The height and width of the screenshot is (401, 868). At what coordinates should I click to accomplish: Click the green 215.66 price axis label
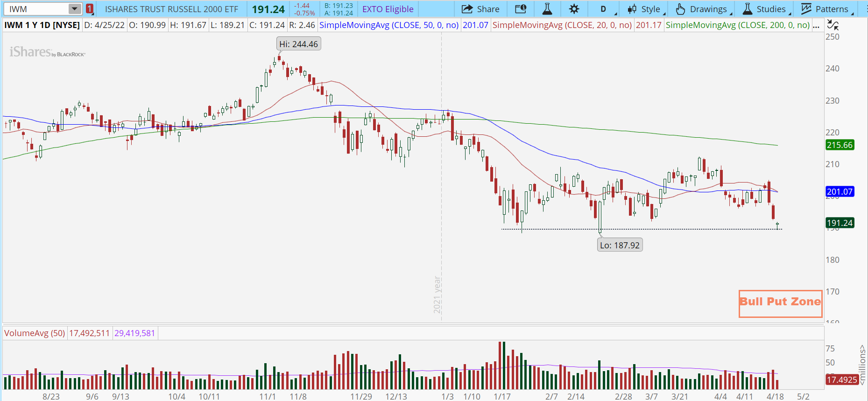pyautogui.click(x=840, y=145)
